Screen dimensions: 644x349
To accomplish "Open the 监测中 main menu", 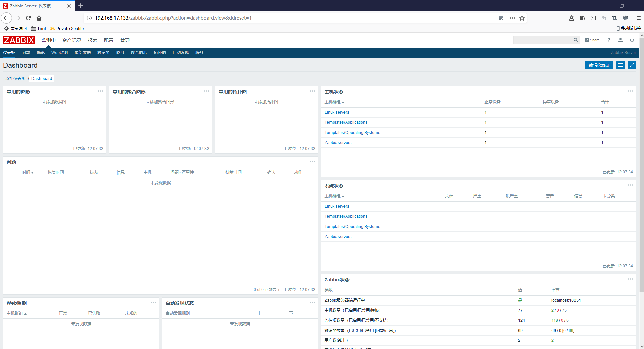I will [49, 40].
